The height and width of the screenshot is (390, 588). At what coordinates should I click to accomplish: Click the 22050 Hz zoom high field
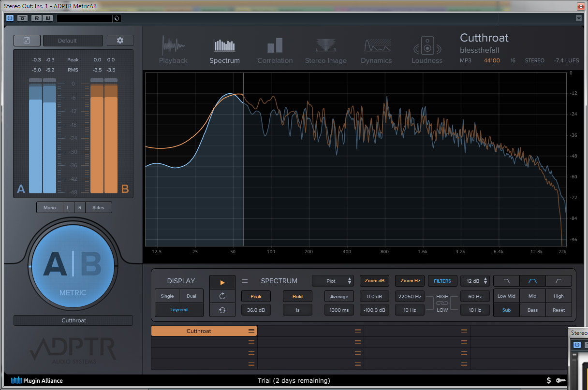[x=410, y=296]
